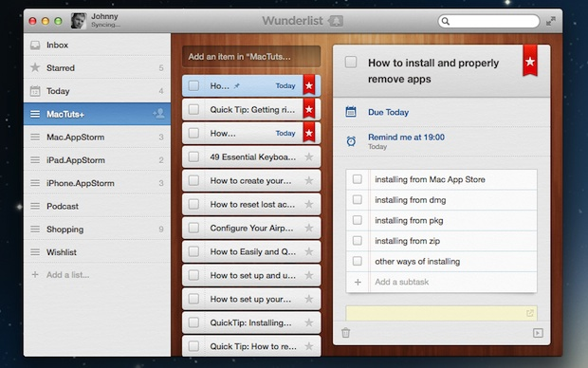Star the 'Configure Your Airp…' task
588x368 pixels.
309,228
